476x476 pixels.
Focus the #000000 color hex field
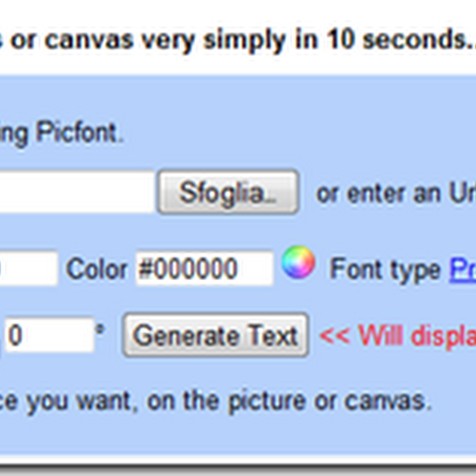coord(205,268)
